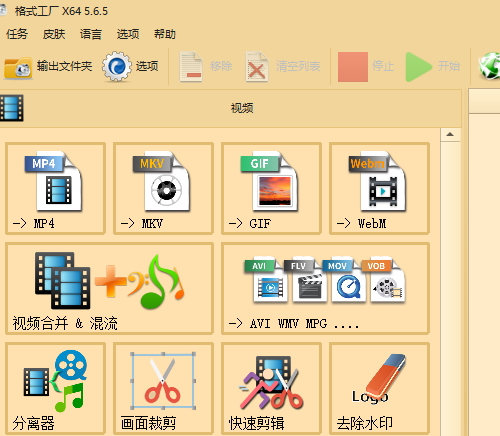Image resolution: width=500 pixels, height=436 pixels.
Task: Click the '分离器' label
Action: [33, 423]
